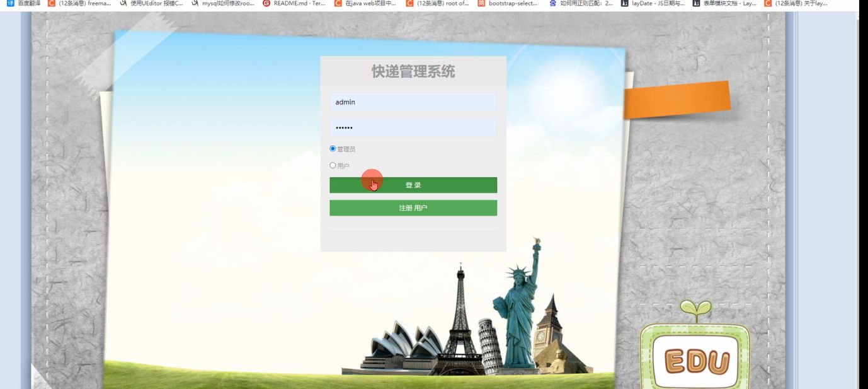This screenshot has height=389, width=868.
Task: Open the 'README.md · Ter...' bookmark
Action: coord(294,3)
